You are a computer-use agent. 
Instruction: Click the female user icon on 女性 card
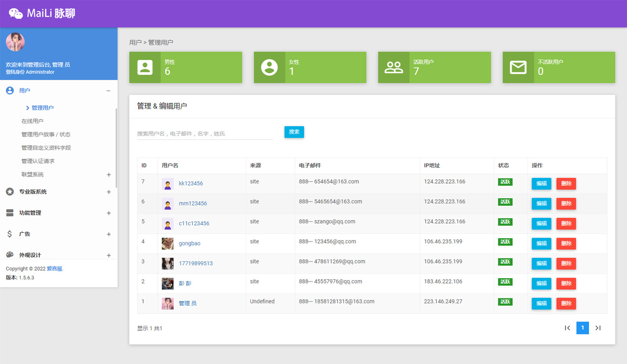[x=268, y=67]
